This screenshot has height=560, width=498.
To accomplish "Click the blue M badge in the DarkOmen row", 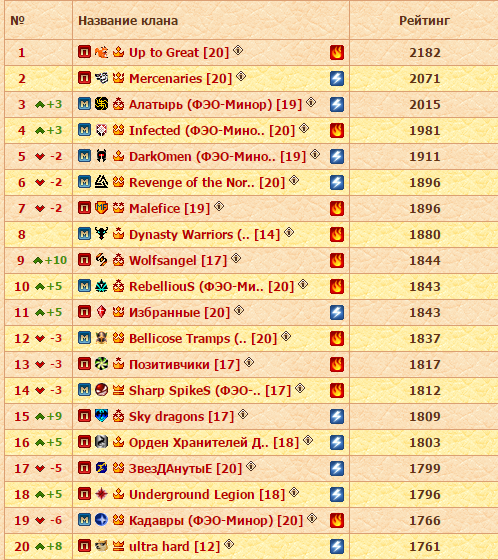I will coord(84,156).
